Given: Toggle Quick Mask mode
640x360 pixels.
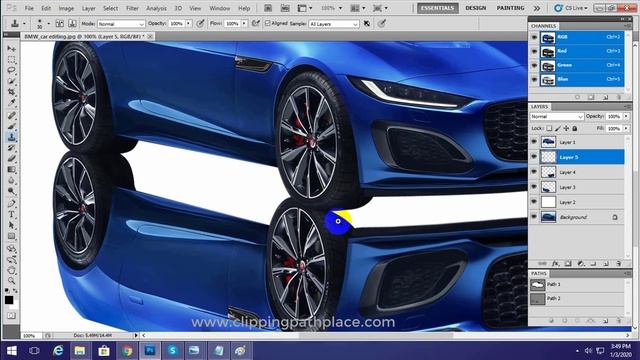Looking at the screenshot, I should pyautogui.click(x=11, y=316).
